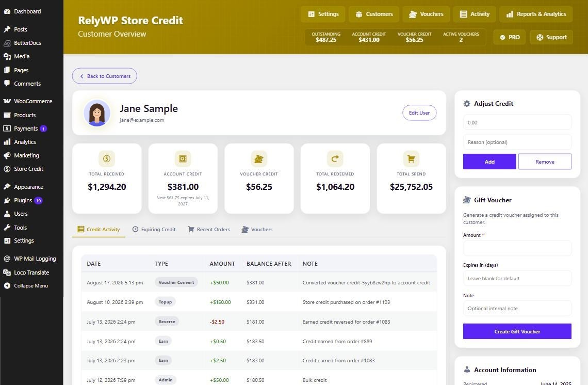Go Back to Customers
Screen dimensions: 588x385
[105, 76]
